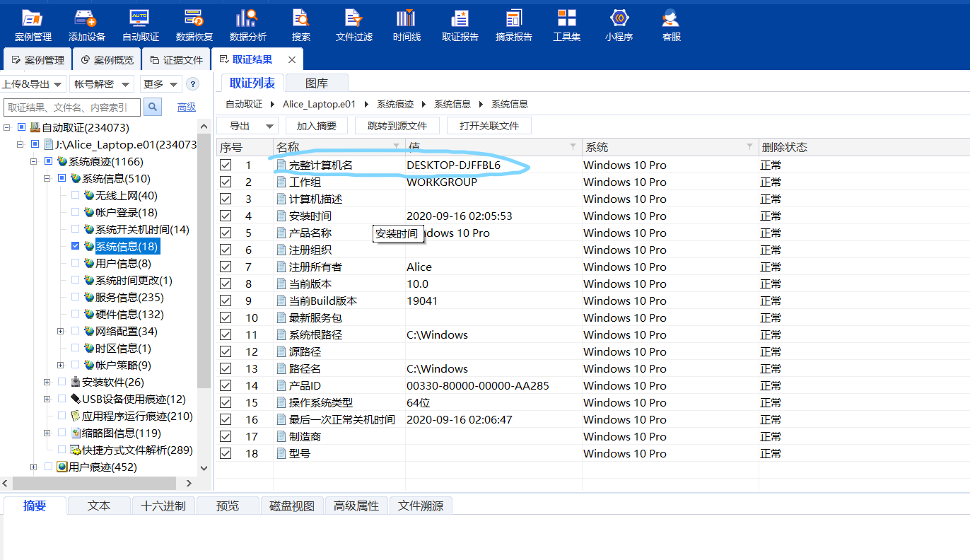Uncheck the 系统信息(18) tree checkbox

pos(75,247)
